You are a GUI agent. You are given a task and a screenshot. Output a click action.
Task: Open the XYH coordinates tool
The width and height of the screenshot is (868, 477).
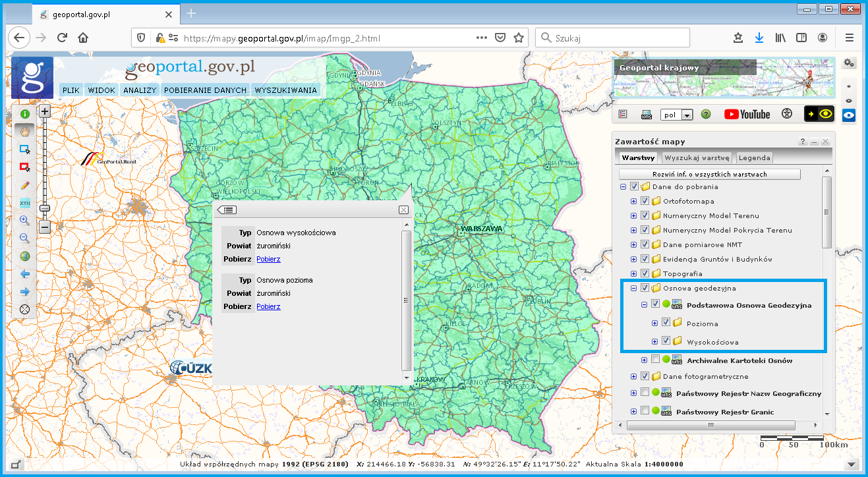coord(25,203)
